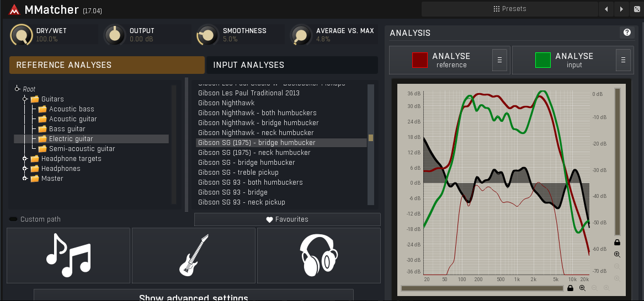Image resolution: width=644 pixels, height=301 pixels.
Task: Click the folder tree scrollbar
Action: pos(174,144)
